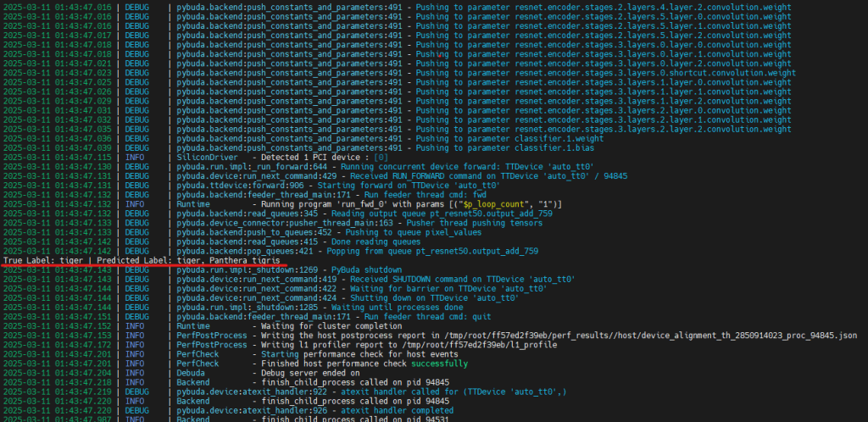
Task: Select the 'Panthera tigris' predicted label text
Action: (x=245, y=260)
